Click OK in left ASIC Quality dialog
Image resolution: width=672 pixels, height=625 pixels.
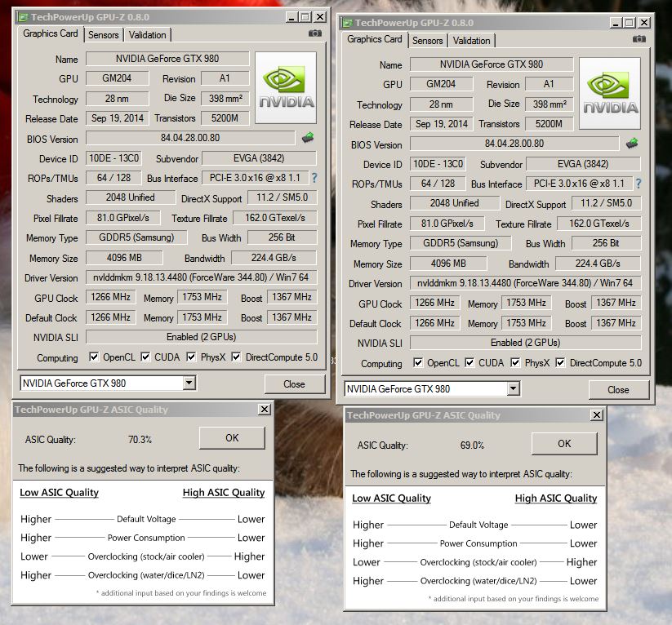click(232, 438)
